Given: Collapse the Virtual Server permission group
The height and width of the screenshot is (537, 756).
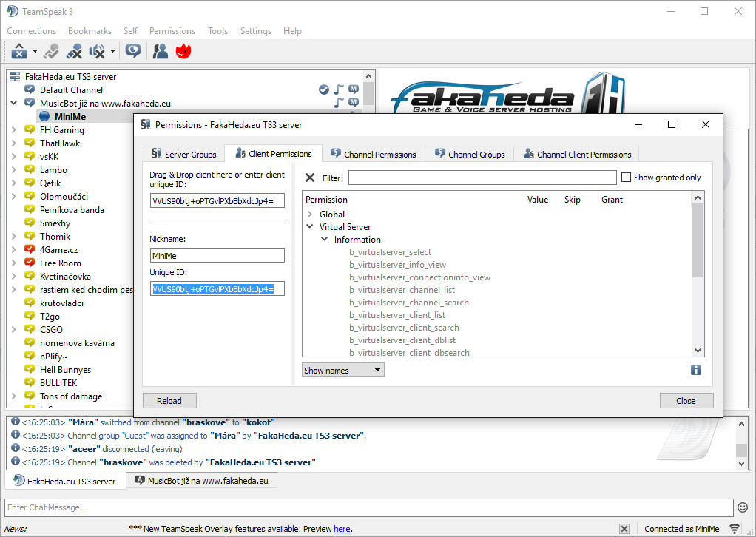Looking at the screenshot, I should click(310, 226).
